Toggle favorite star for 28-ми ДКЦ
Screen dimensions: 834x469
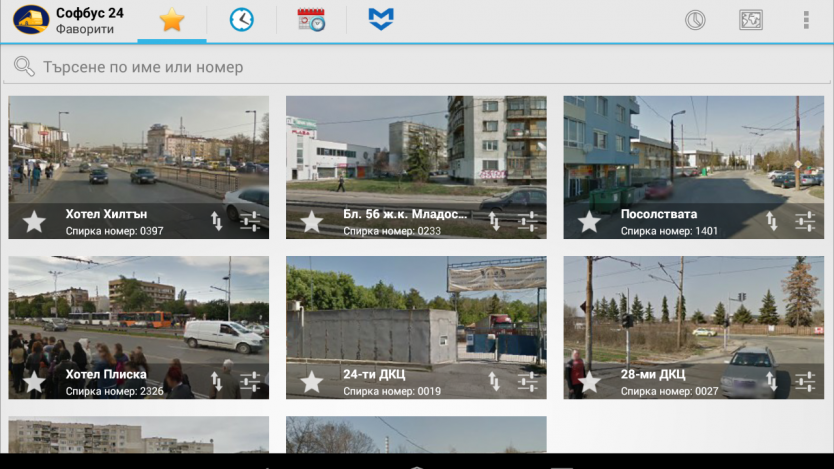[589, 381]
